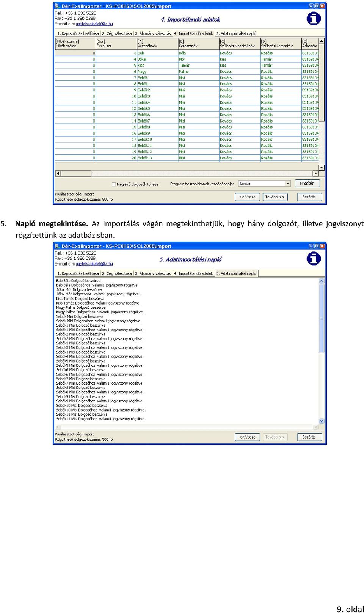Image resolution: width=364 pixels, height=613 pixels.
Task: Proceed with Tovább >> in the data grid window
Action: click(x=275, y=197)
